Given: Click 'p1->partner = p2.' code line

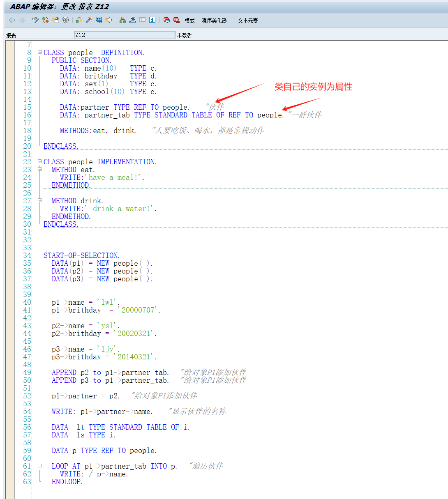Looking at the screenshot, I should click(x=85, y=396).
